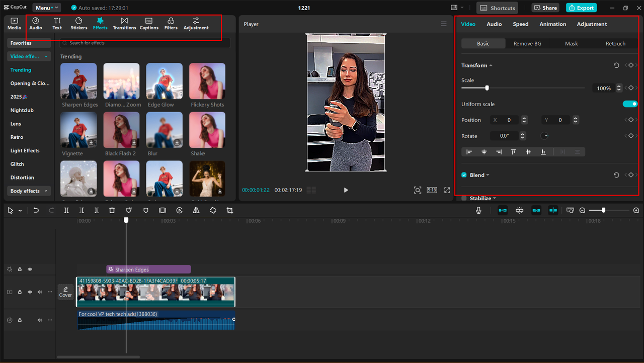The image size is (644, 363).
Task: Select the Delete icon in the timeline toolbar
Action: pyautogui.click(x=112, y=210)
